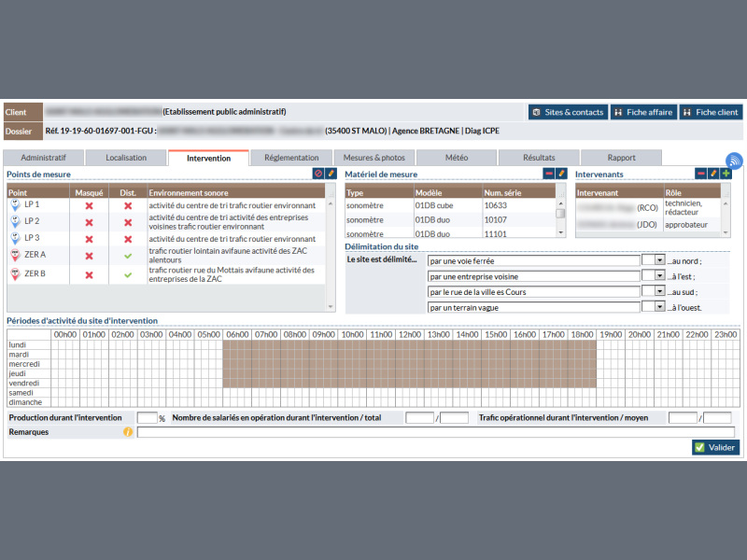Click the pencil edit icon for Intervenants
Image resolution: width=747 pixels, height=560 pixels.
tap(713, 174)
